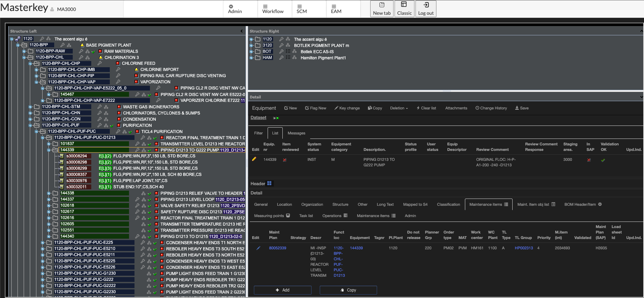
Task: Toggle the Validation OK checkmark for 144339
Action: pyautogui.click(x=603, y=160)
